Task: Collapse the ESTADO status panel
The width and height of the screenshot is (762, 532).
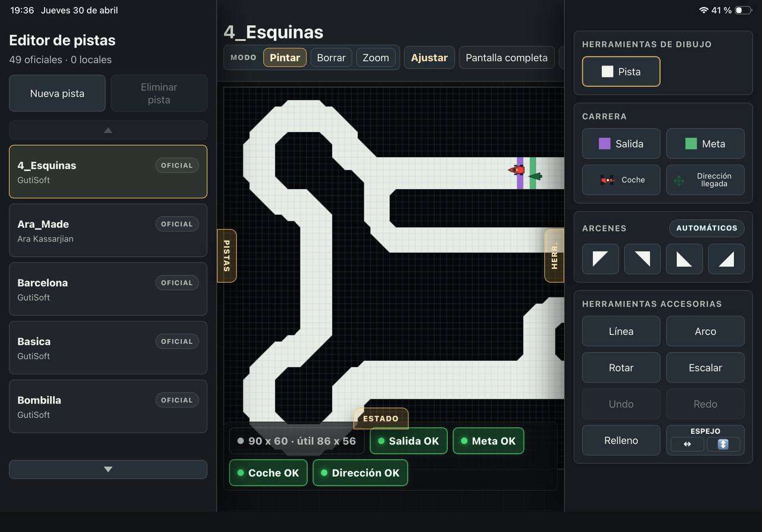Action: point(381,418)
